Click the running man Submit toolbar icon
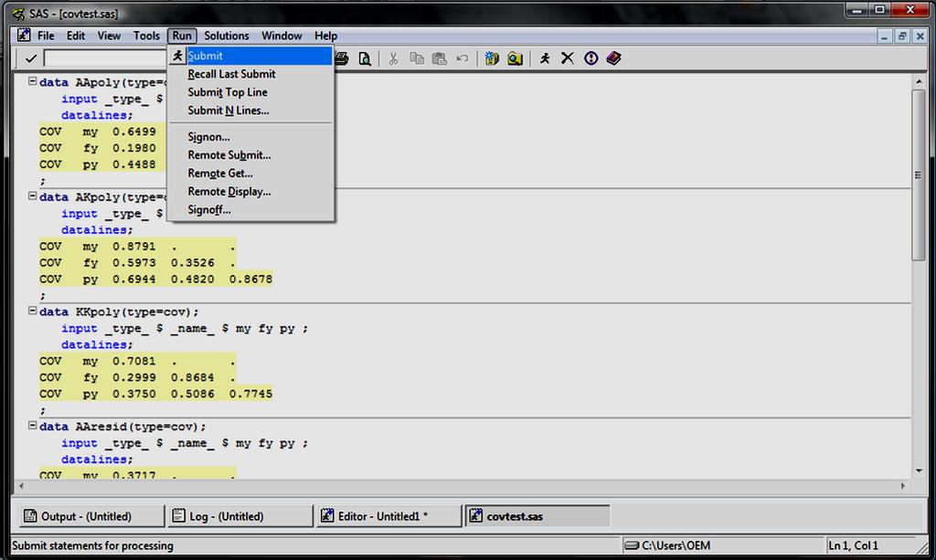 [545, 58]
